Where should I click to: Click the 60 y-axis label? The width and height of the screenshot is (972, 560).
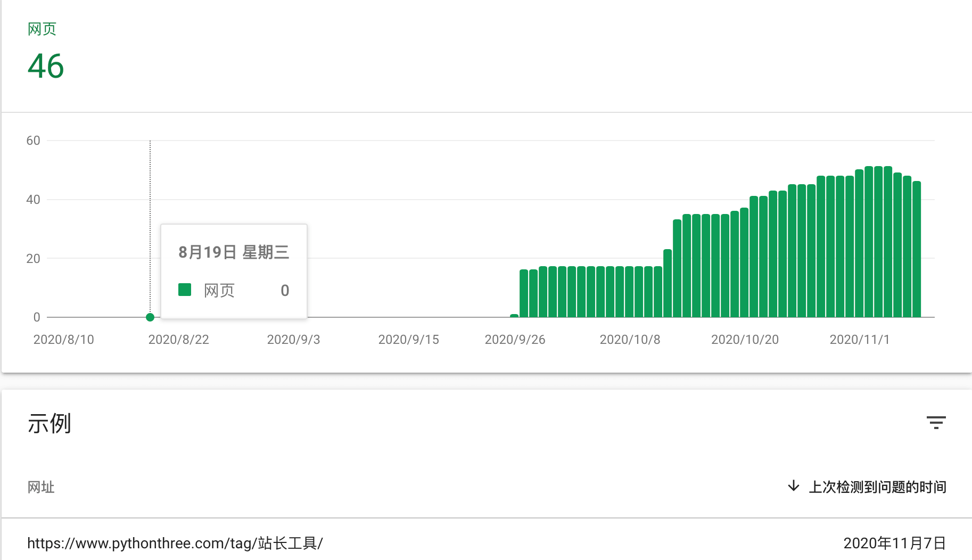[33, 141]
